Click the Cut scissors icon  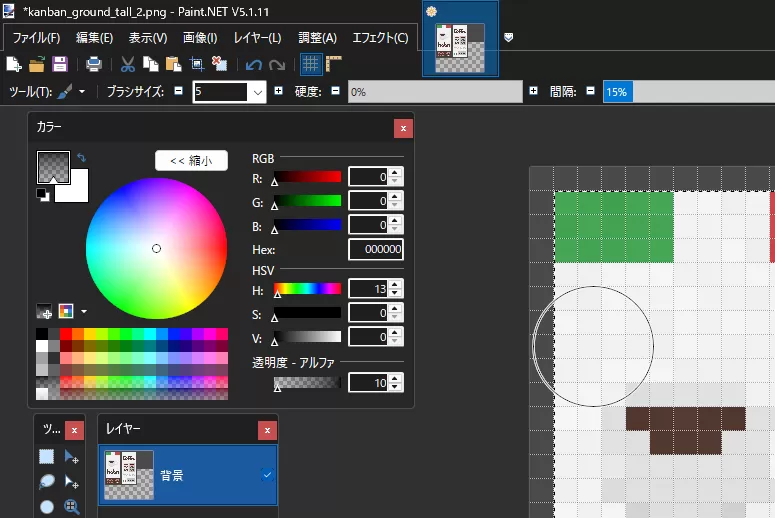pos(128,64)
